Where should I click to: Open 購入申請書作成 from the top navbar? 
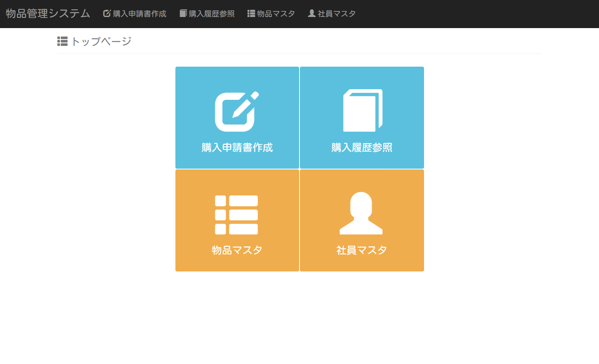pos(135,14)
